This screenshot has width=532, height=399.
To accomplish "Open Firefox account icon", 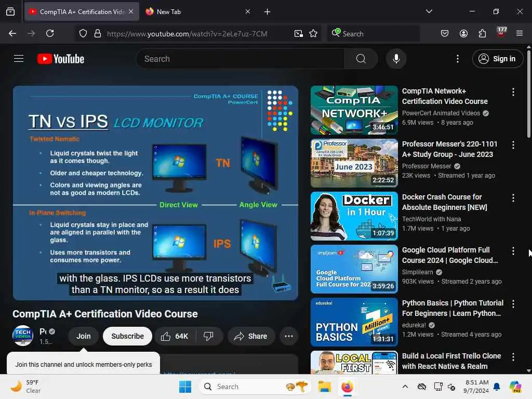I will (463, 33).
